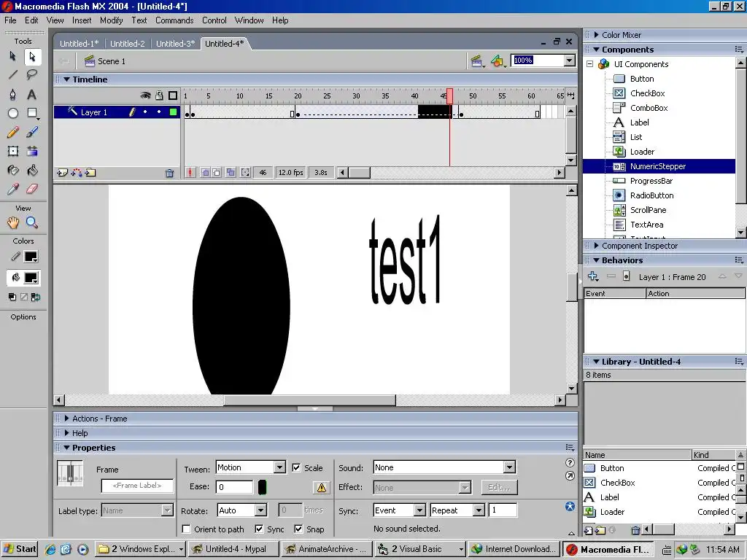Toggle show all layers as outlines
Screen dimensions: 747x560
click(x=173, y=96)
